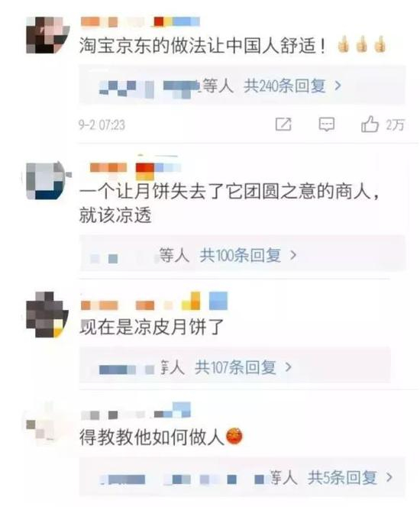
Task: Tap the 2万 like count
Action: click(395, 124)
